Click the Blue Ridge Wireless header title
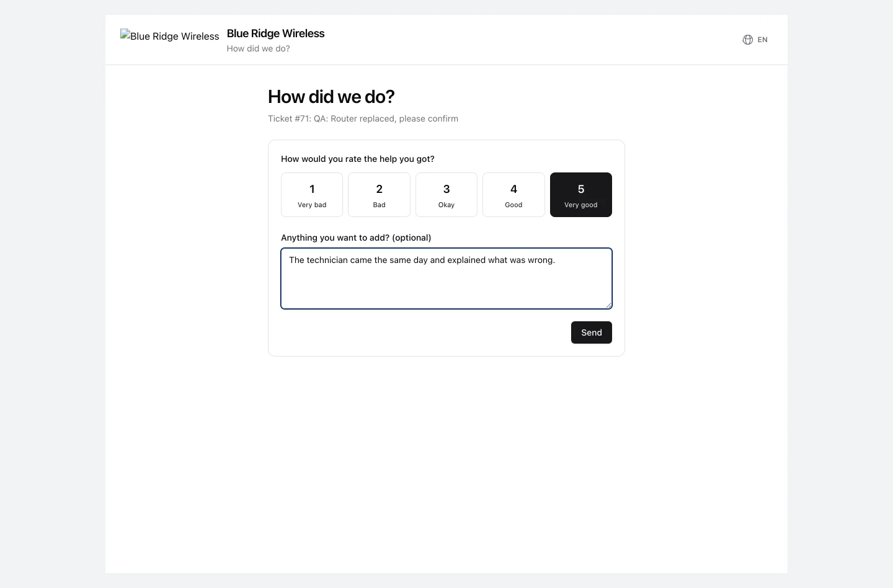Image resolution: width=893 pixels, height=588 pixels. 276,33
